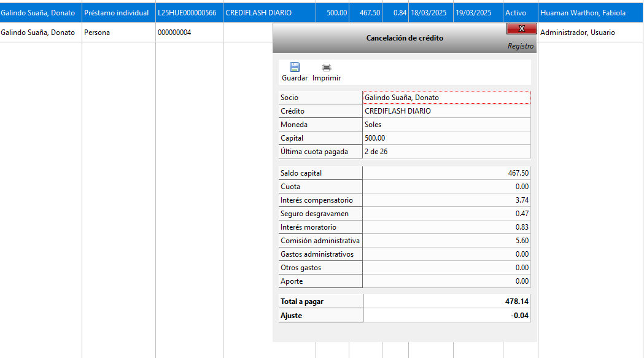Click the Guardar save icon
Viewport: 644px width, 358px height.
[295, 68]
